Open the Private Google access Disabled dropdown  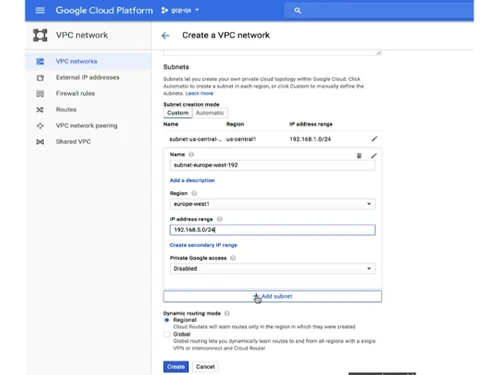[272, 269]
